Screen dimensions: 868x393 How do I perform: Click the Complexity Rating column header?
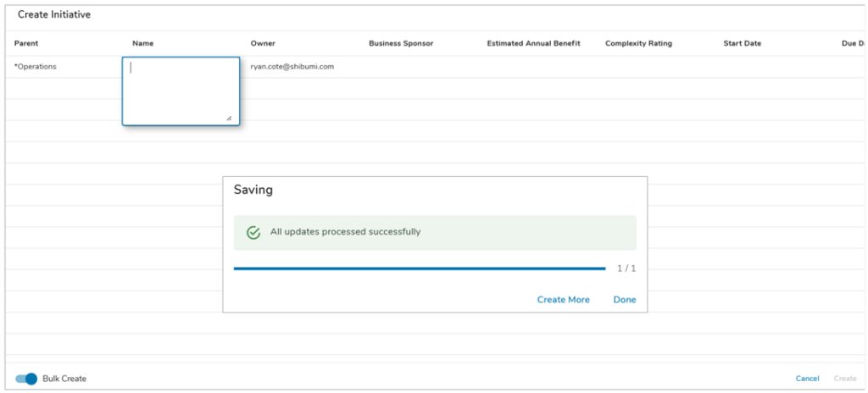(638, 43)
